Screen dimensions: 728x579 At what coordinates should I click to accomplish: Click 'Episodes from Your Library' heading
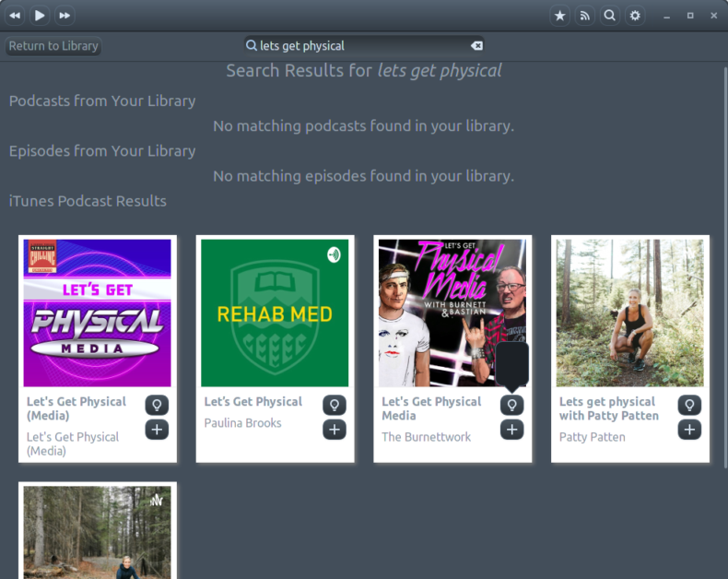click(102, 151)
